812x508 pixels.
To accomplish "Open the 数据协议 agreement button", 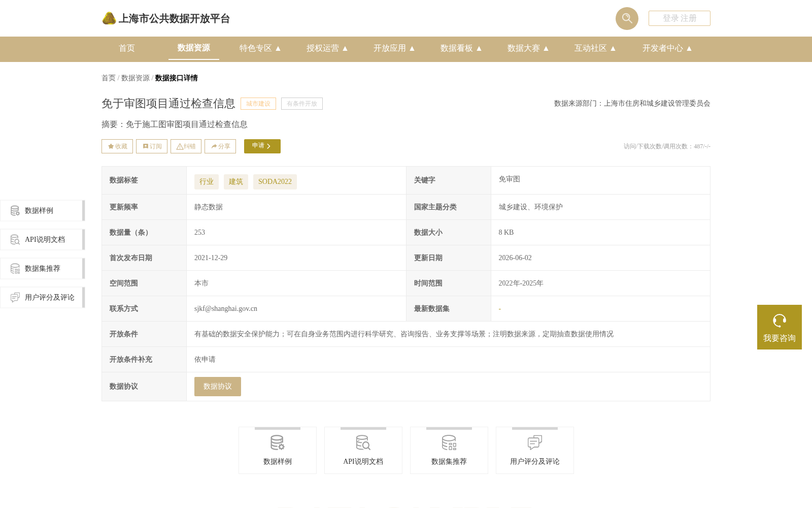I will (218, 387).
